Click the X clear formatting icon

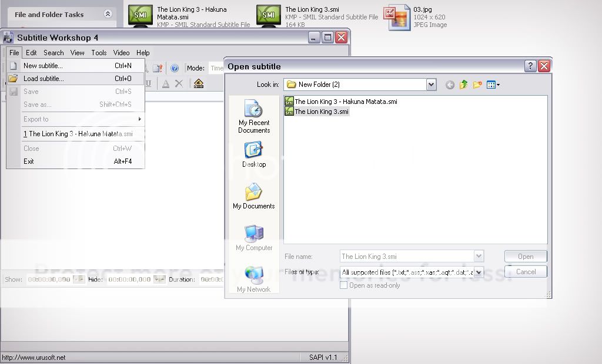coord(179,83)
